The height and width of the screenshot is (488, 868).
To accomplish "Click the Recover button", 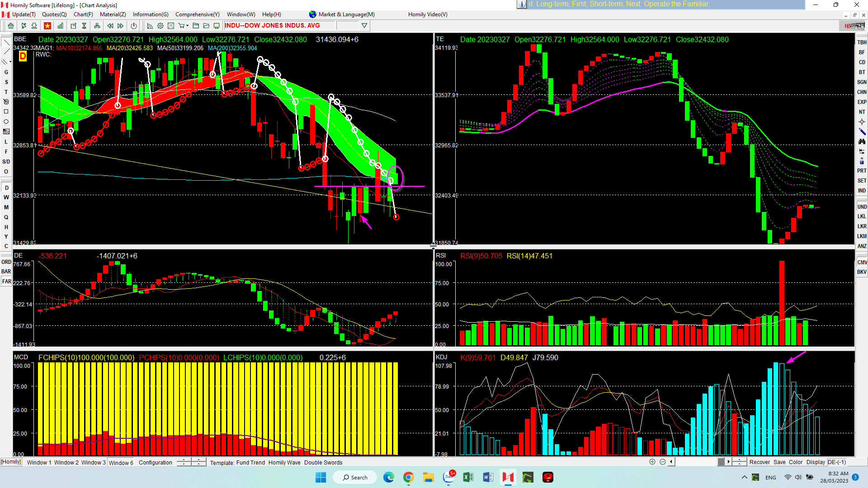I will click(x=759, y=462).
